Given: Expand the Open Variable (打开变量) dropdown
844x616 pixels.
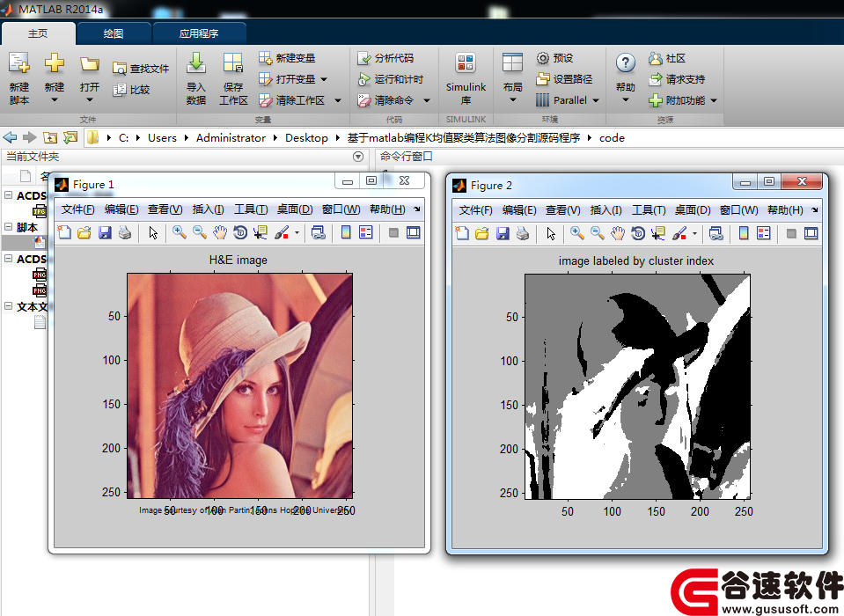Looking at the screenshot, I should point(324,79).
